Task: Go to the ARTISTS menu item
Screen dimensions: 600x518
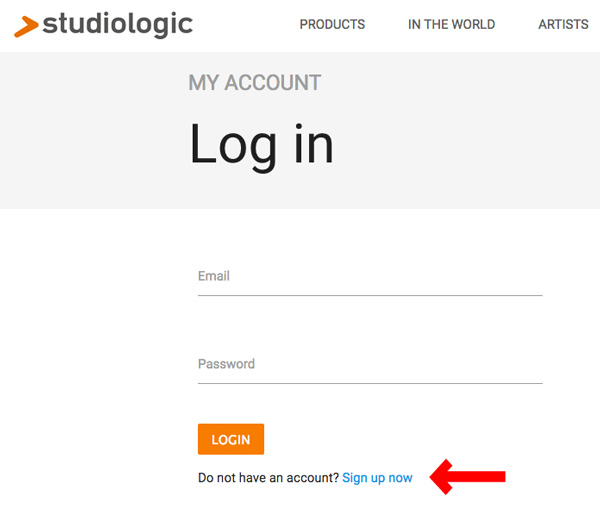Action: [563, 24]
